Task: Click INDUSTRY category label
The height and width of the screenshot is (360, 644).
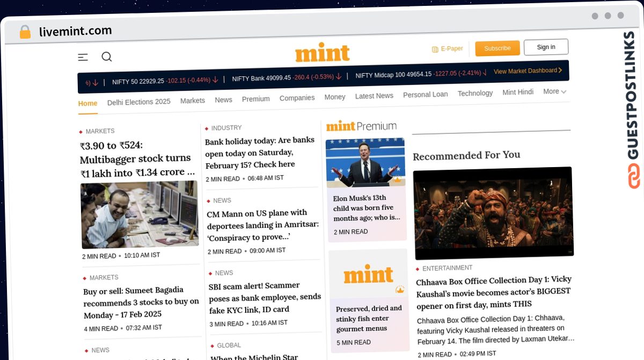Action: pos(226,128)
